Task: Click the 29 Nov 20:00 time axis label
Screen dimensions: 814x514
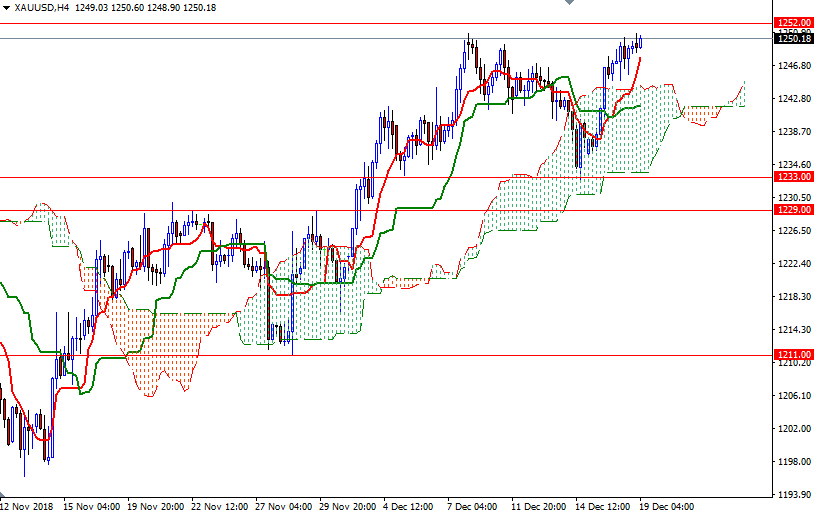Action: pos(347,506)
